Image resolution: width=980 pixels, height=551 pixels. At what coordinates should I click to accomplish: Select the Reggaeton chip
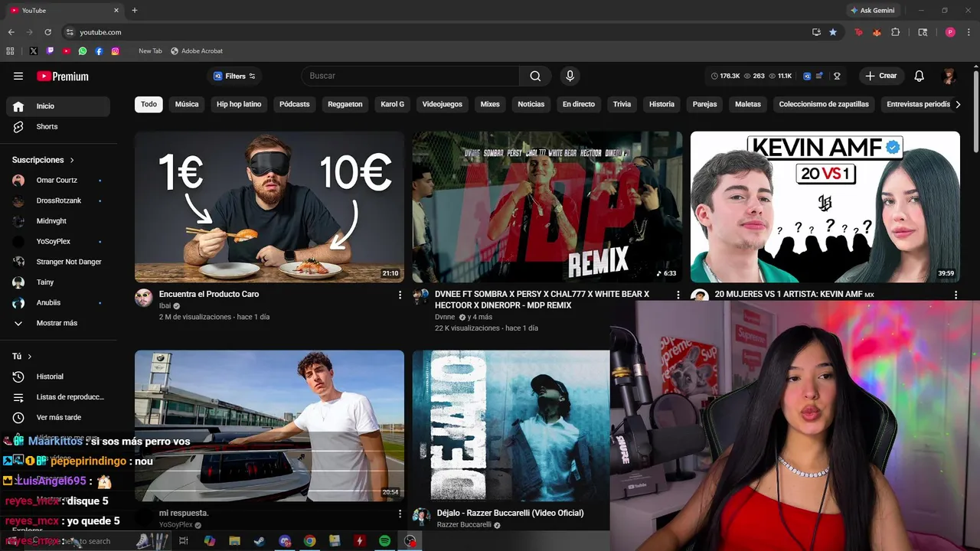click(x=345, y=104)
